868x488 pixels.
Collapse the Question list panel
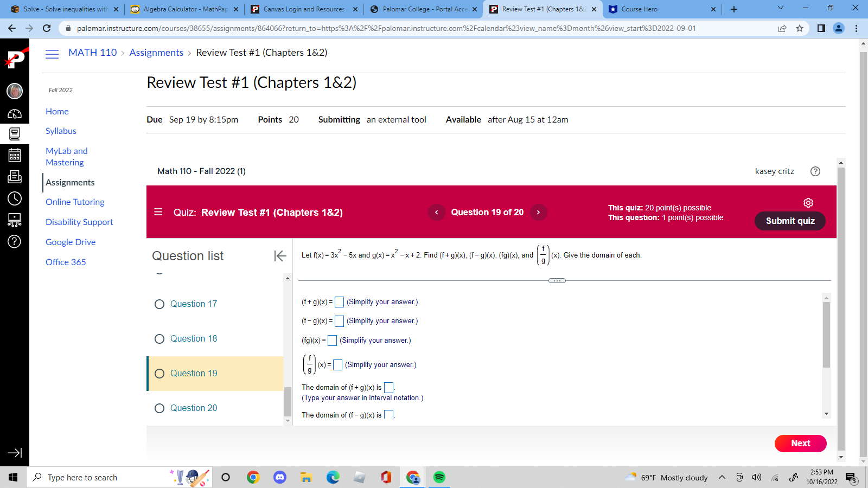pos(280,256)
